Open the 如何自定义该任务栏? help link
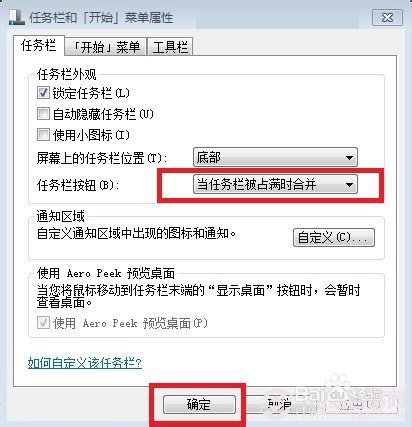412x427 pixels. pos(85,363)
